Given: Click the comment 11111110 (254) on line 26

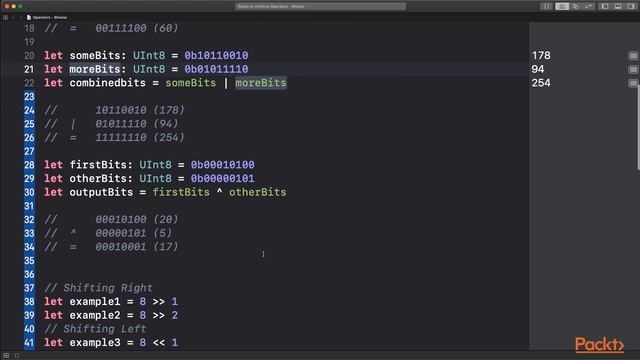Looking at the screenshot, I should tap(140, 138).
